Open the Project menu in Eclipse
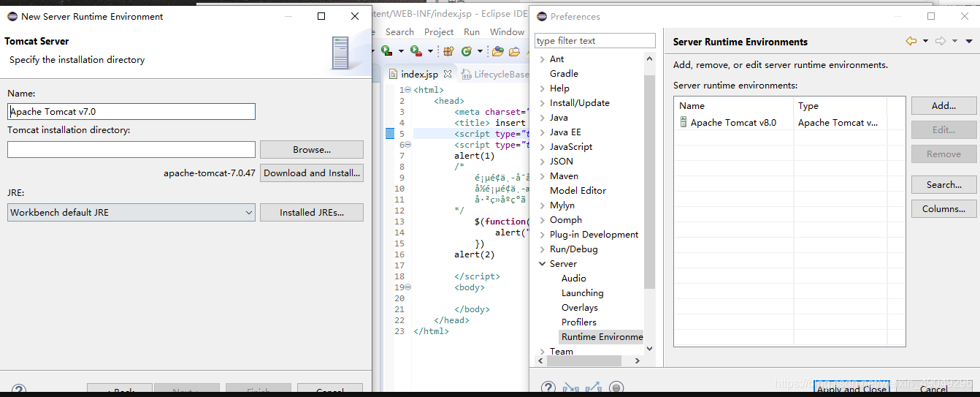 point(439,32)
